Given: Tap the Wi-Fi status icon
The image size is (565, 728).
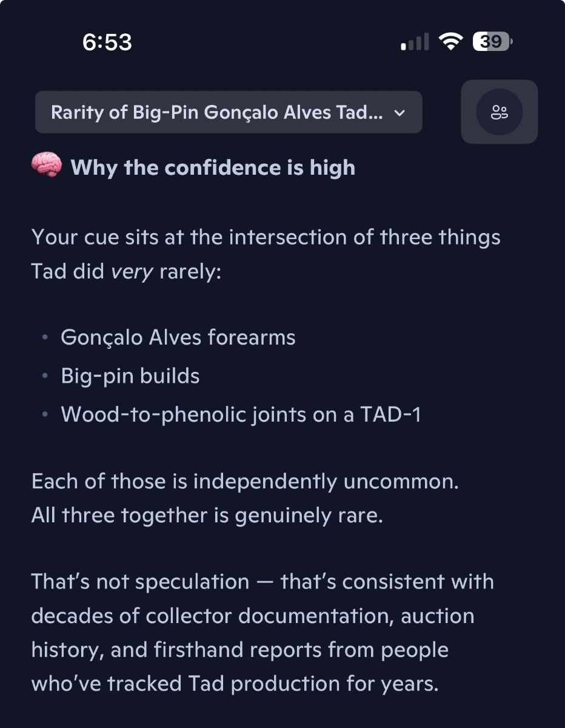Looking at the screenshot, I should pos(450,42).
